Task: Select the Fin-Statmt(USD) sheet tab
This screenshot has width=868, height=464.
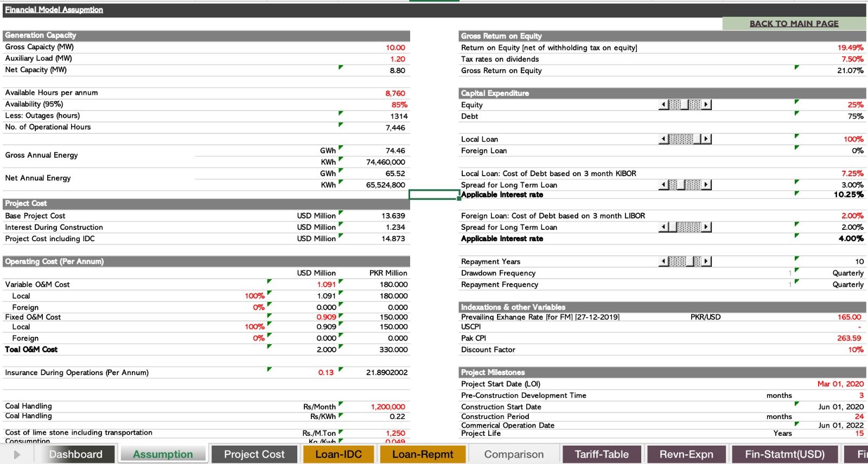Action: pyautogui.click(x=784, y=454)
